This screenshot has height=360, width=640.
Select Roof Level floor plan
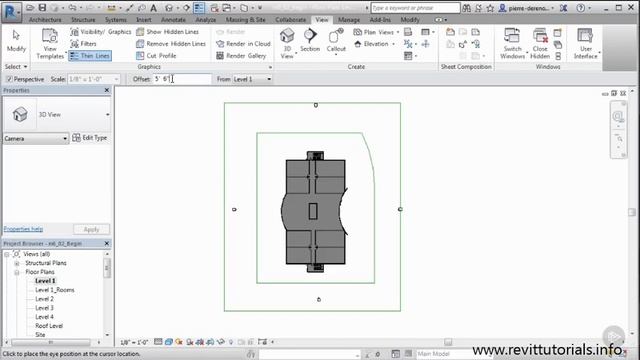click(49, 326)
